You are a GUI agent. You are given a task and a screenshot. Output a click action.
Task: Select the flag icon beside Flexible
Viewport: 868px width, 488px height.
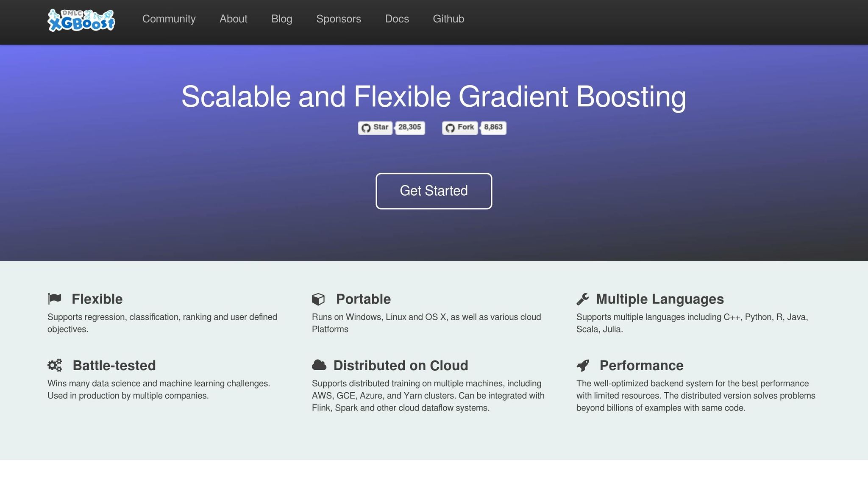[x=55, y=299]
